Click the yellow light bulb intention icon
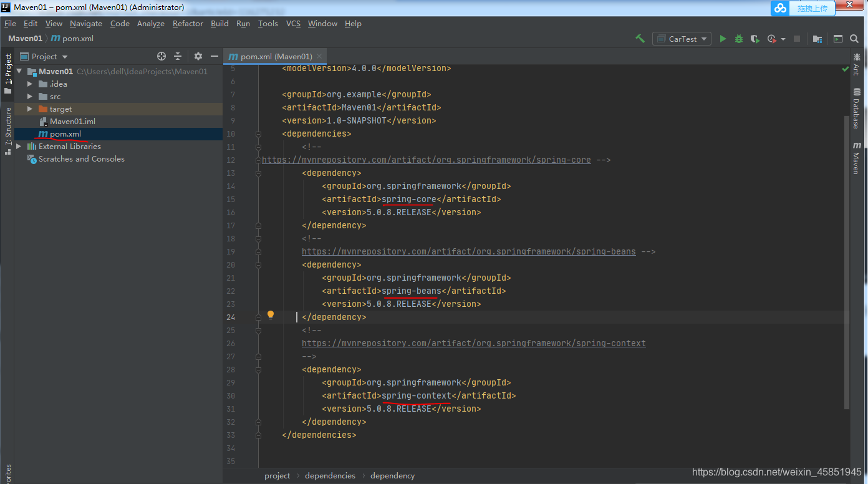Screen dimensions: 868x484 (271, 315)
